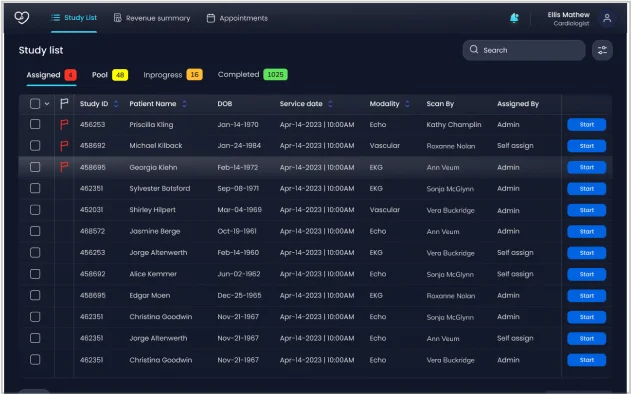Click the Ellis Mathew user name
The height and width of the screenshot is (394, 631).
tap(568, 15)
